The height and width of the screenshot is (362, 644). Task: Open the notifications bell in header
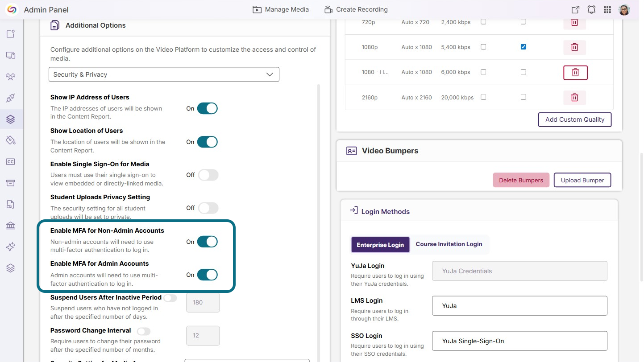click(x=591, y=10)
